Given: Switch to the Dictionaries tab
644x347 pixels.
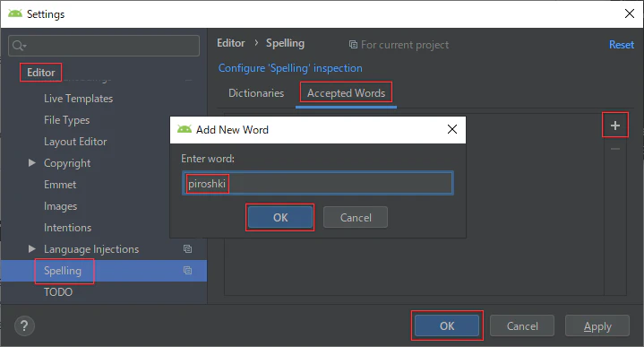Looking at the screenshot, I should [256, 93].
